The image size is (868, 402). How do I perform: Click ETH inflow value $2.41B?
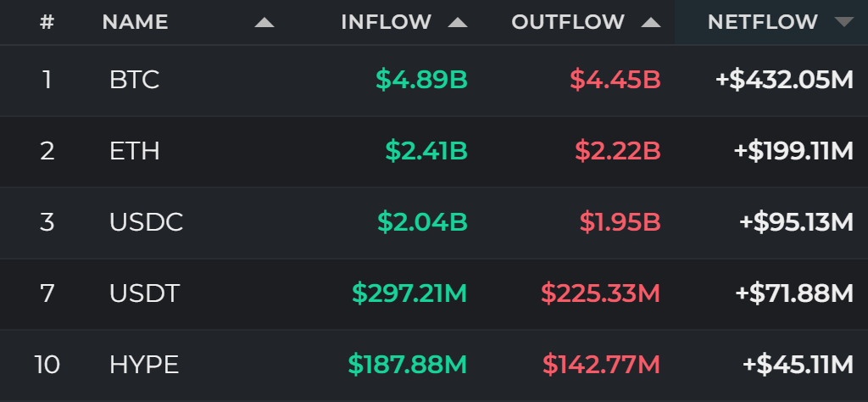[x=426, y=151]
